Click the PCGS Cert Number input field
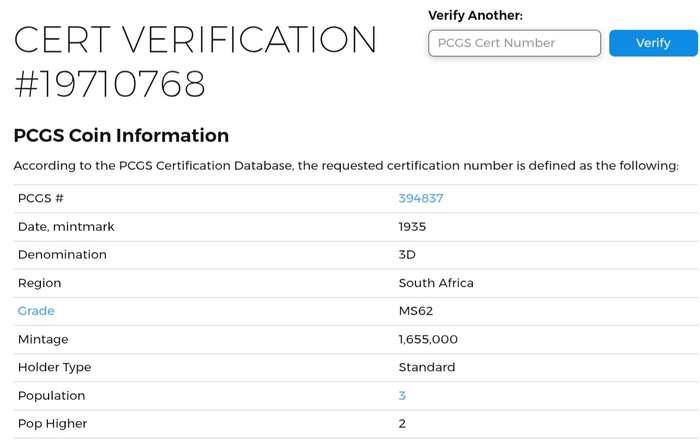 point(514,43)
